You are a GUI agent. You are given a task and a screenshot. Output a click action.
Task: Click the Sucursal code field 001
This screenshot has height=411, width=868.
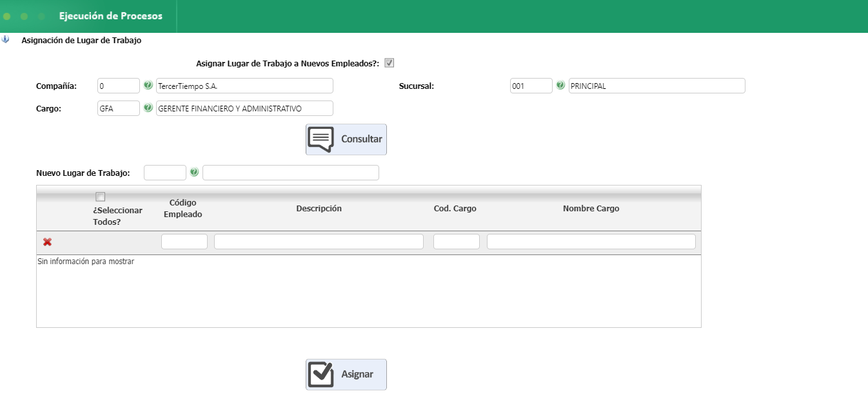coord(531,86)
